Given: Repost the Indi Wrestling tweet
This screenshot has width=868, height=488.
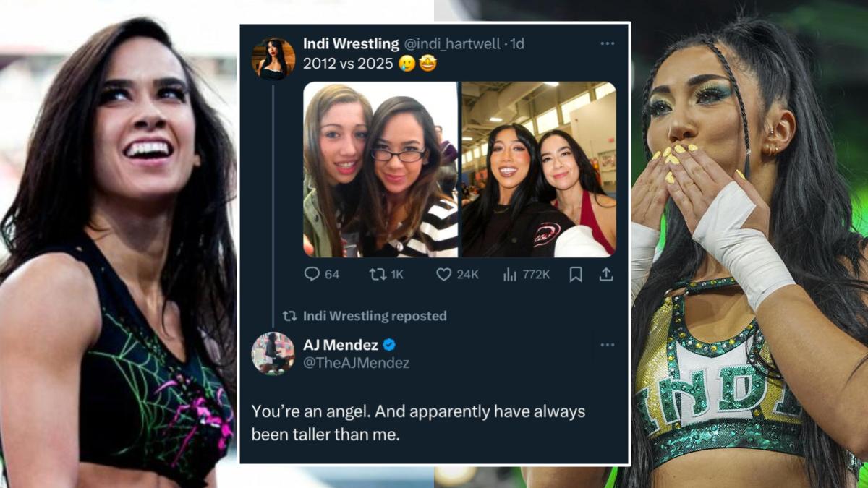Looking at the screenshot, I should (x=377, y=274).
